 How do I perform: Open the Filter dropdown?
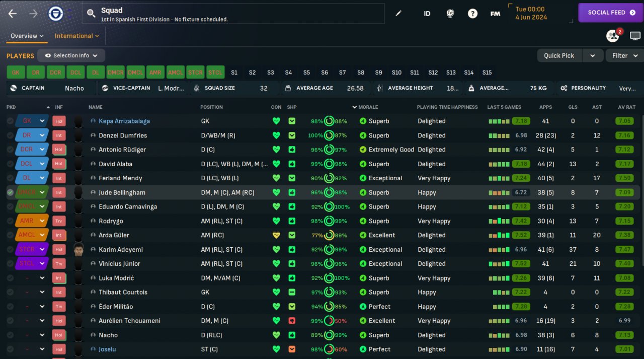[x=625, y=55]
